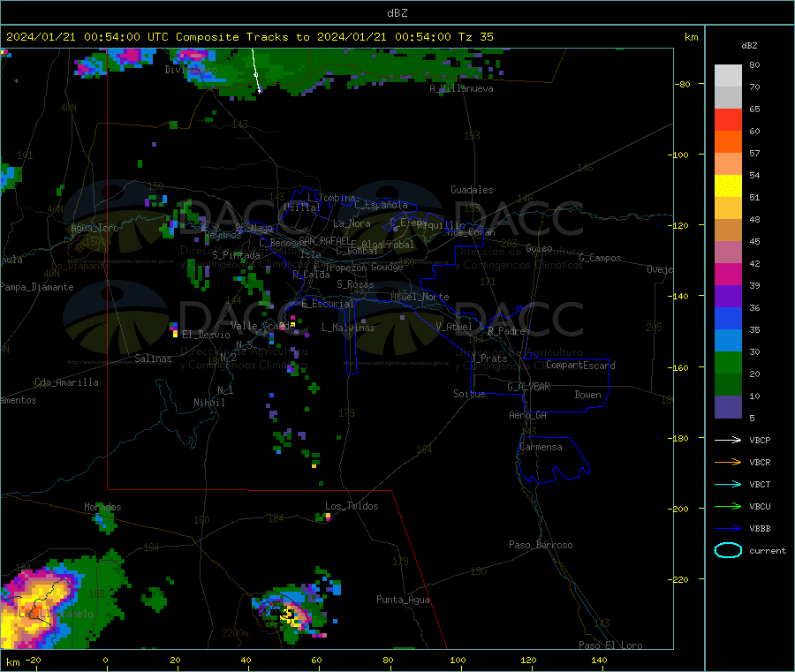Click the 'La_Nora' map label

point(352,223)
